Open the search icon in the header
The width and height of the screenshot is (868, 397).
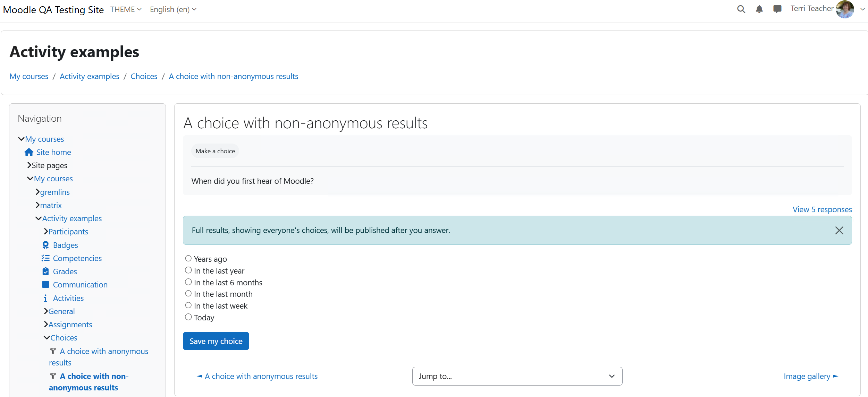[741, 9]
